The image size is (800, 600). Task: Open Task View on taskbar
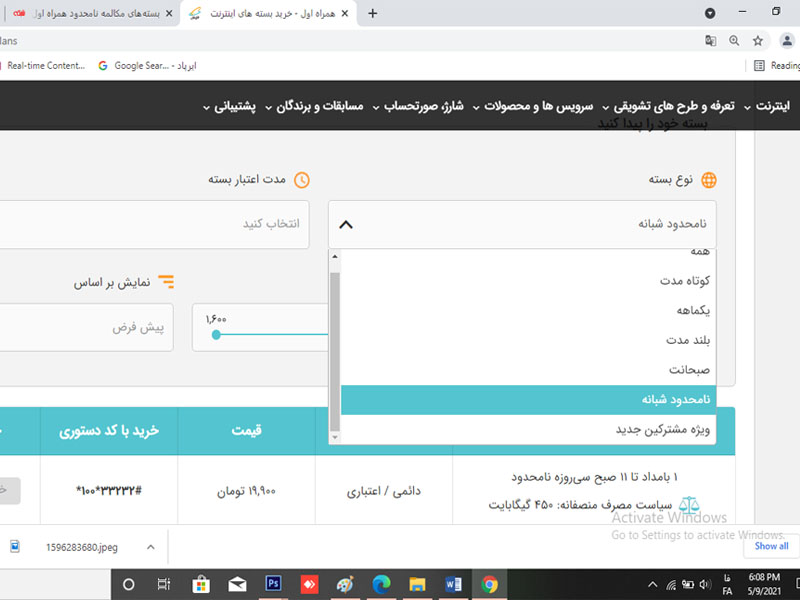164,584
